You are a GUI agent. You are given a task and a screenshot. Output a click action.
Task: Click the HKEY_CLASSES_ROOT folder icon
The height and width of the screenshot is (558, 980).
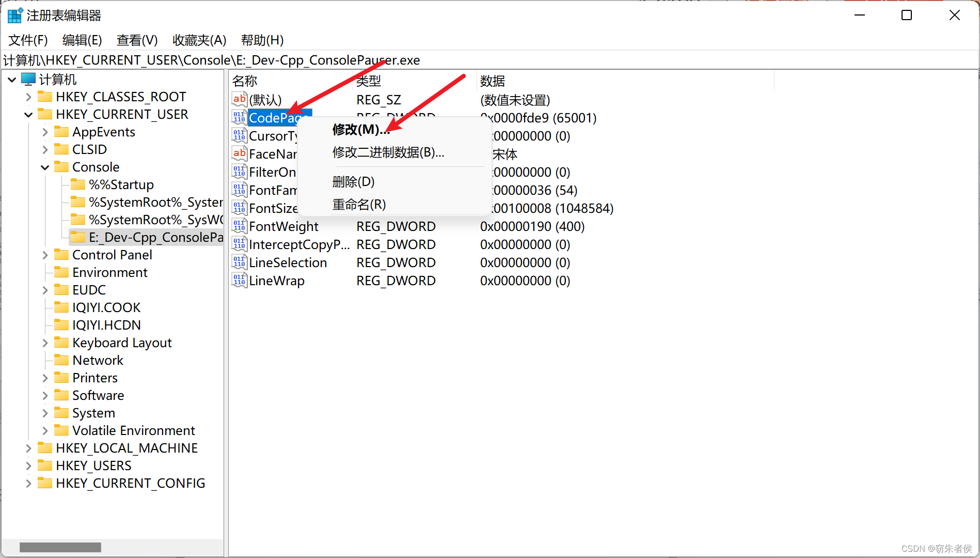tap(45, 97)
